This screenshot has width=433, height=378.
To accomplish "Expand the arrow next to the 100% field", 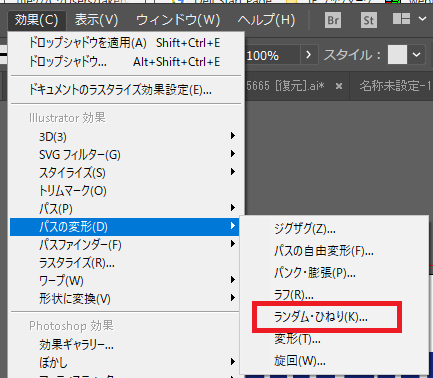I will 308,55.
